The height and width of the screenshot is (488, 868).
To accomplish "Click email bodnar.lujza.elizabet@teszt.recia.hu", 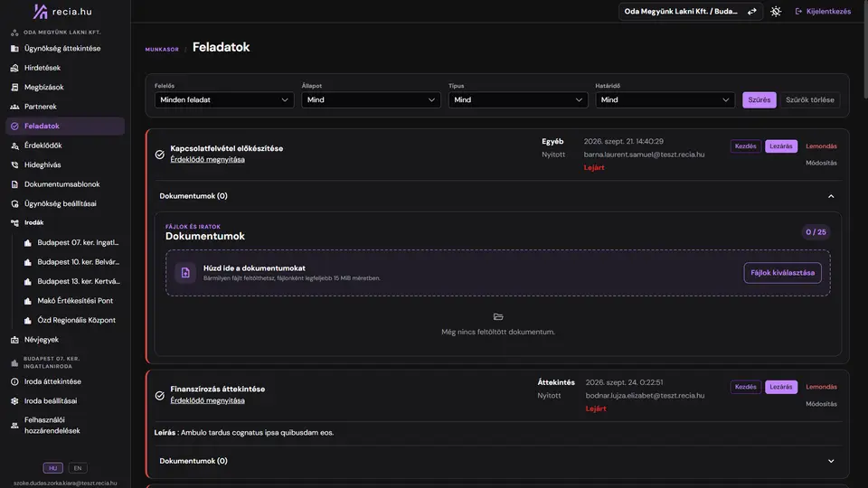I will [645, 396].
